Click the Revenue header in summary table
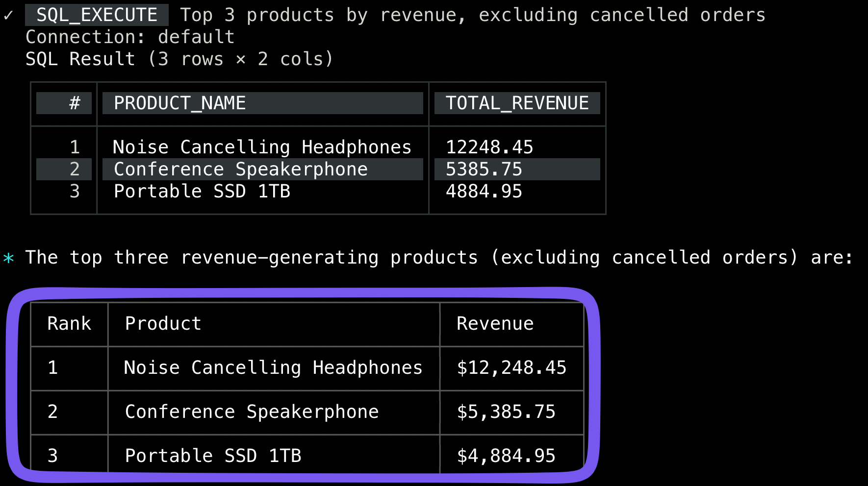 coord(495,323)
